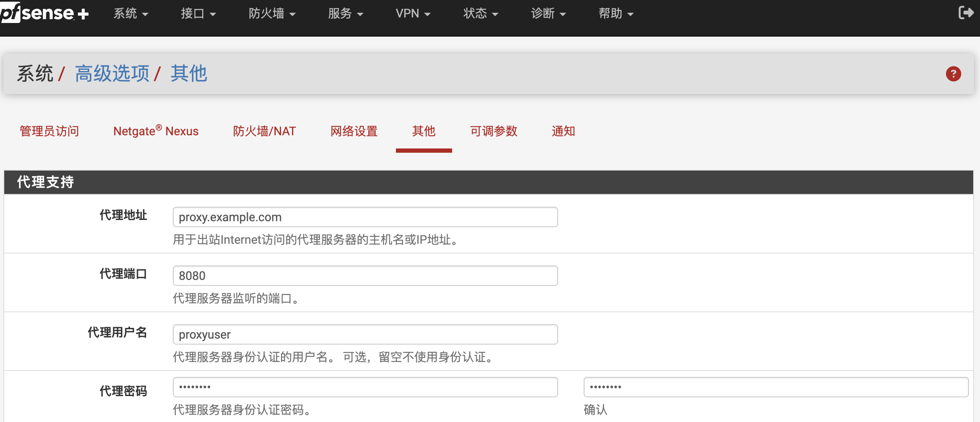Screen dimensions: 980x422
Task: Click the 代理密码 password field
Action: [x=365, y=387]
